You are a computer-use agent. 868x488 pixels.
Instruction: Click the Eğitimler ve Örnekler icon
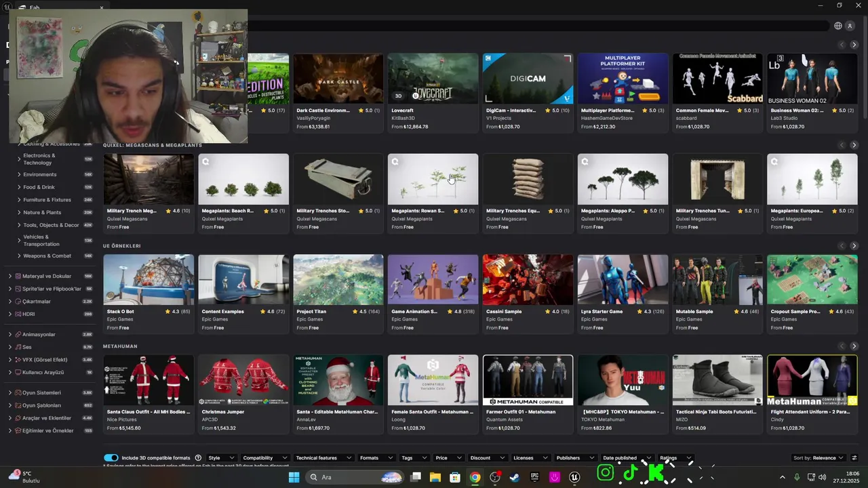coord(18,430)
